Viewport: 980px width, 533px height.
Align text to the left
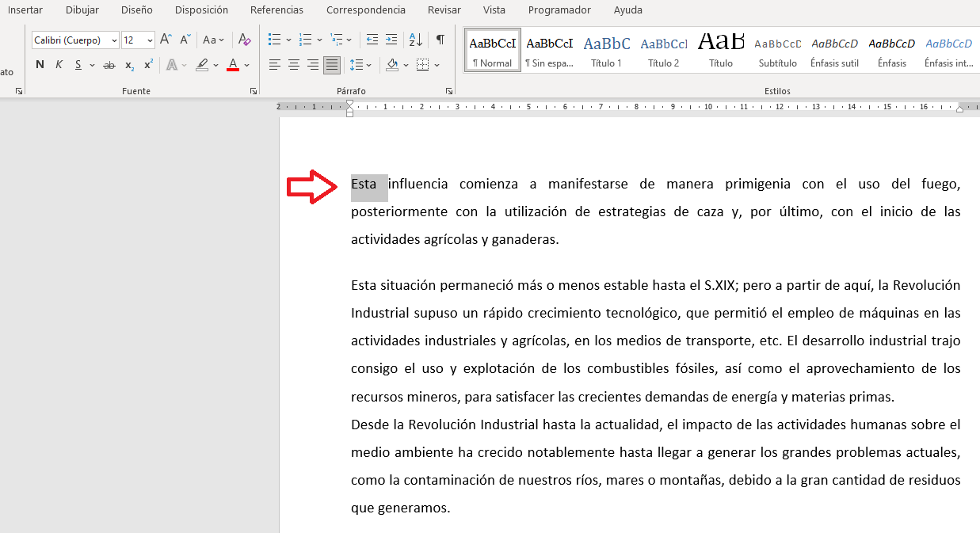pos(275,65)
